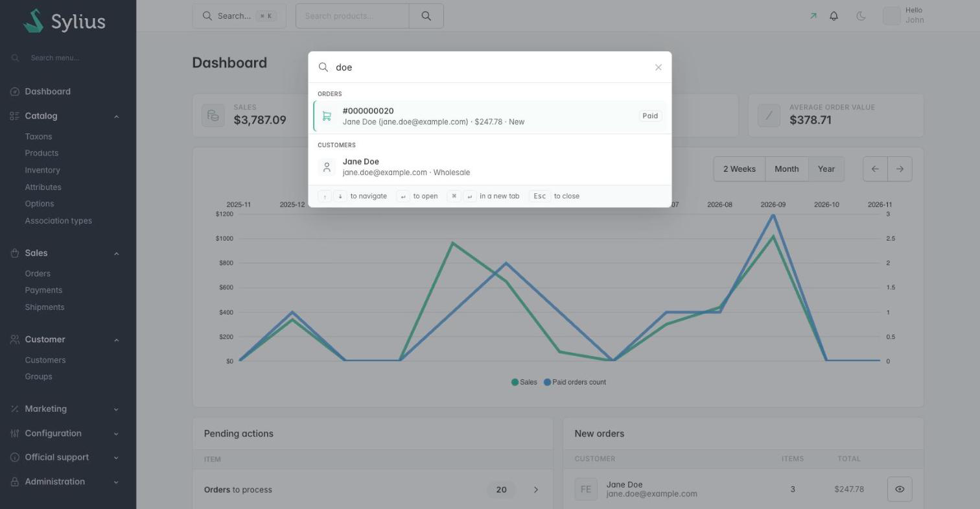Collapse the Customer section
This screenshot has width=980, height=509.
point(65,339)
